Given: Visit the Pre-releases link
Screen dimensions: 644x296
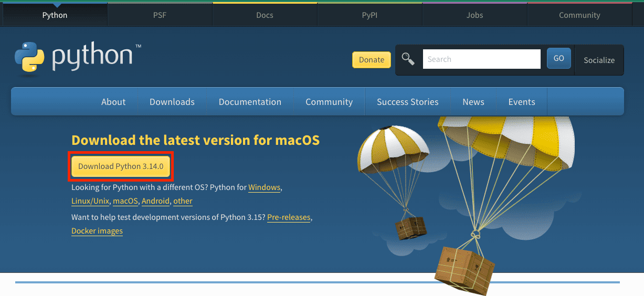Looking at the screenshot, I should [289, 217].
